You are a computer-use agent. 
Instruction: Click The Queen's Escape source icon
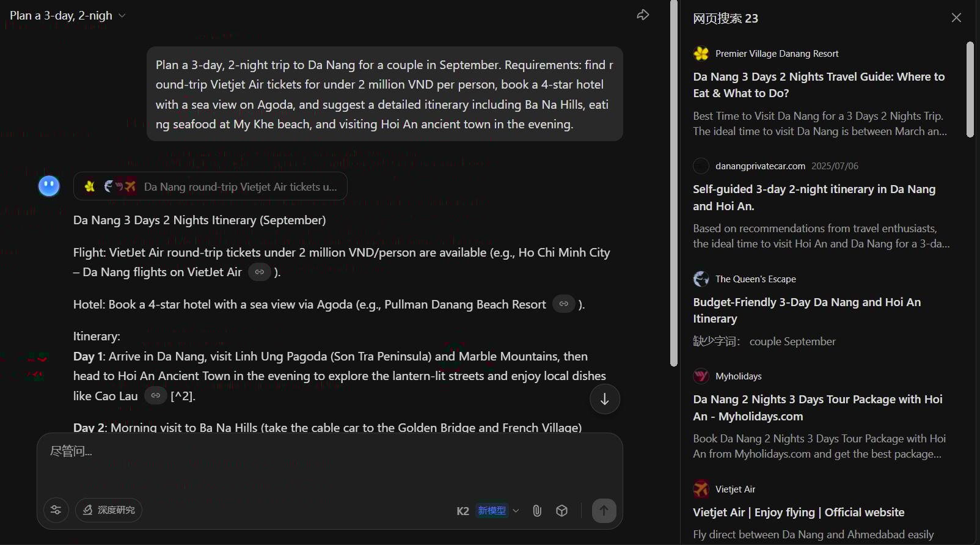701,279
